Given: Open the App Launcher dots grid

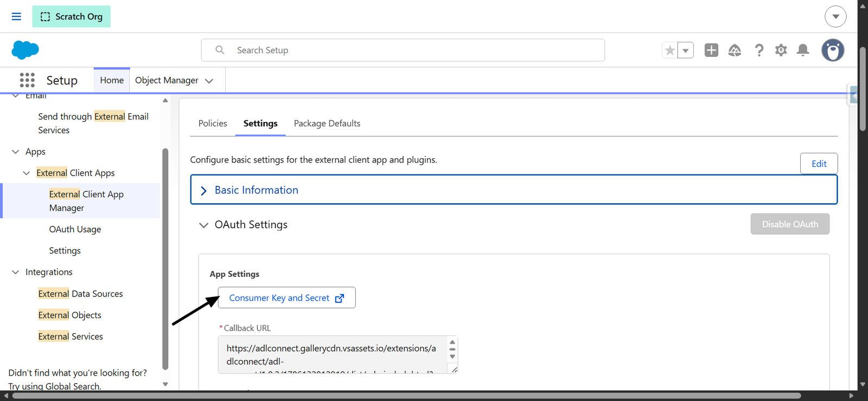Looking at the screenshot, I should (x=27, y=80).
